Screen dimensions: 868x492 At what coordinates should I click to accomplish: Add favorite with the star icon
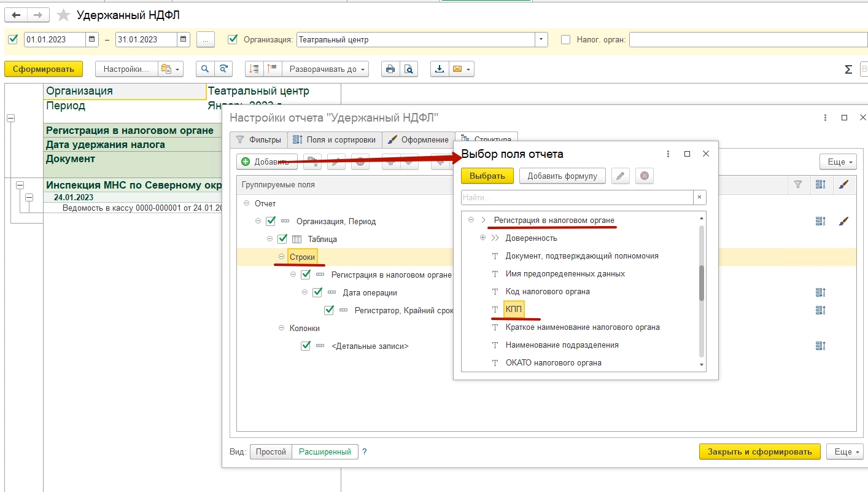coord(63,15)
